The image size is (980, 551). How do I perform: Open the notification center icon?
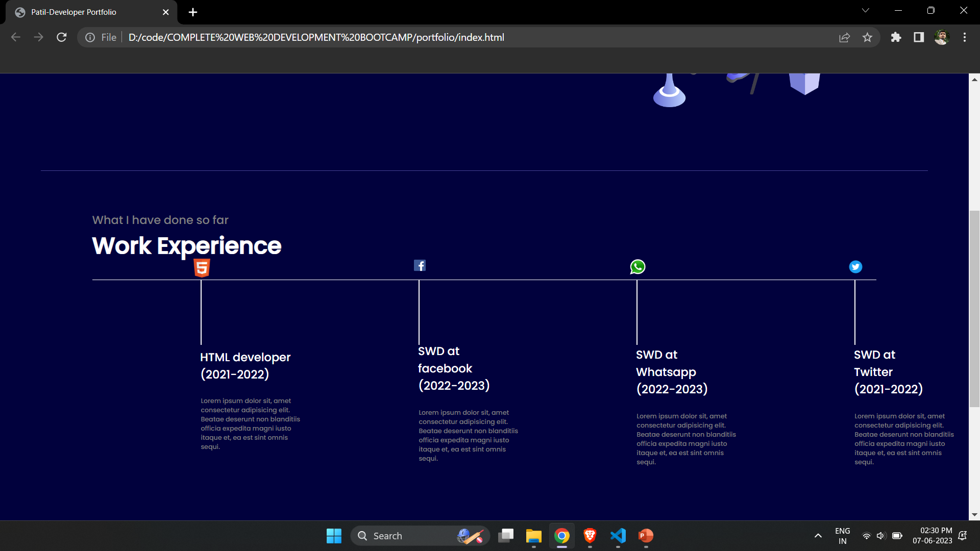click(963, 536)
